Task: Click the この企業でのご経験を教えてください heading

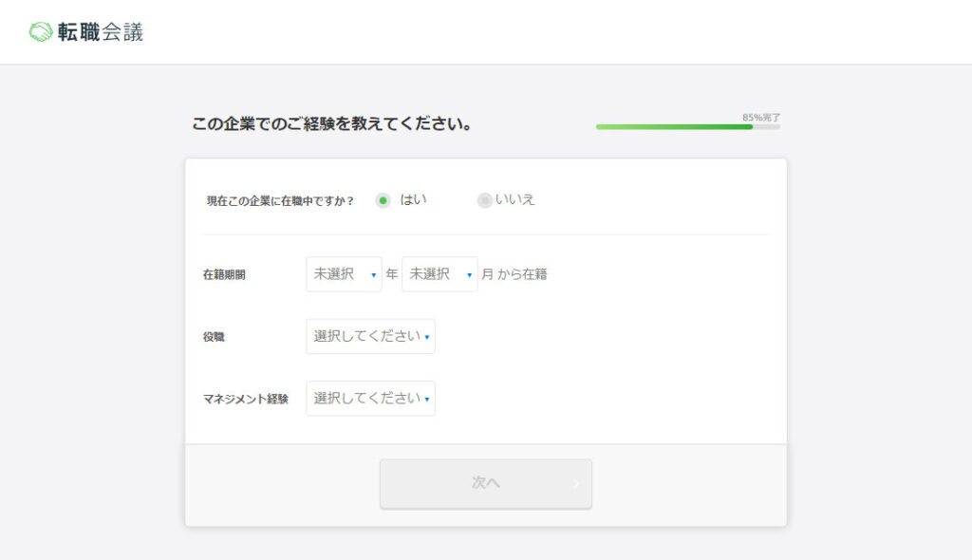Action: (332, 124)
